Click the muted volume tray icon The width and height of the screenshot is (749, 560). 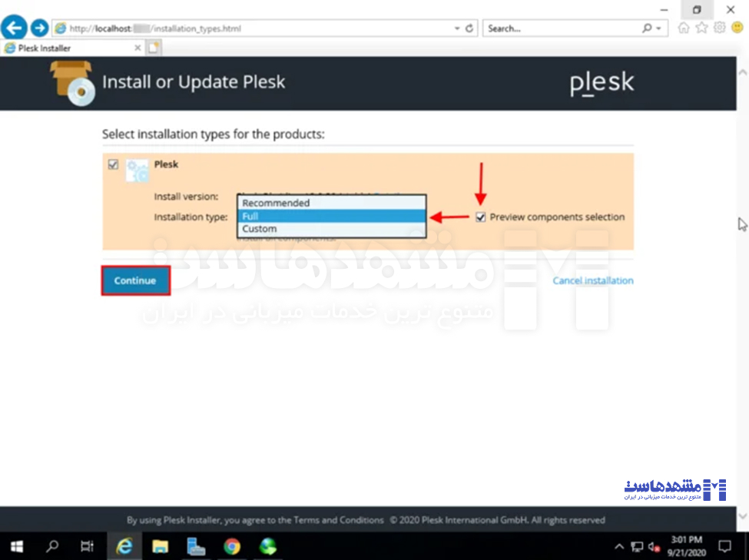coord(654,546)
